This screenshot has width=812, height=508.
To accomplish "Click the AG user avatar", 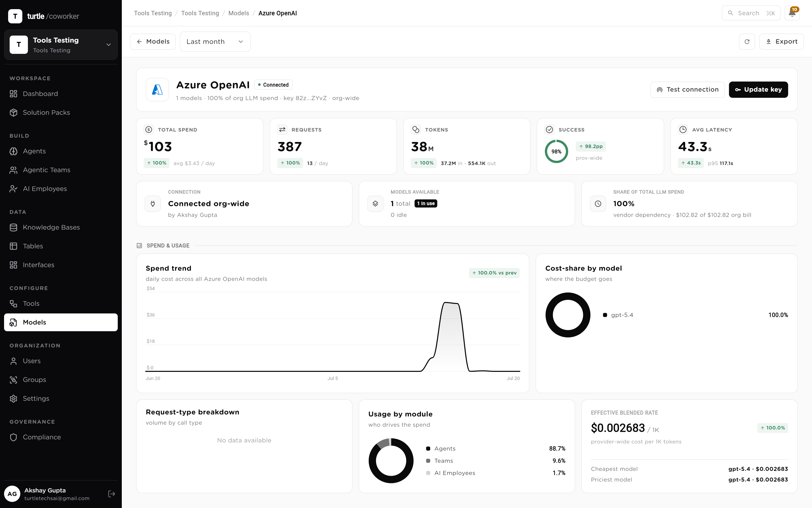I will (x=12, y=494).
